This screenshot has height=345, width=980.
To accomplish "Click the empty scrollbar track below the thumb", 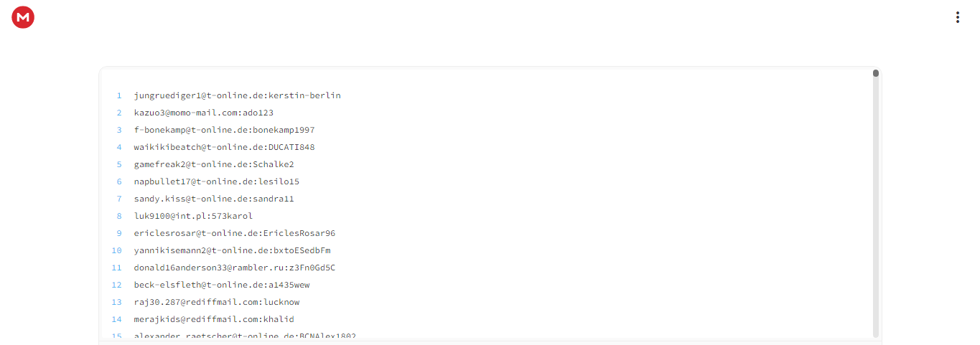I will coord(876,208).
